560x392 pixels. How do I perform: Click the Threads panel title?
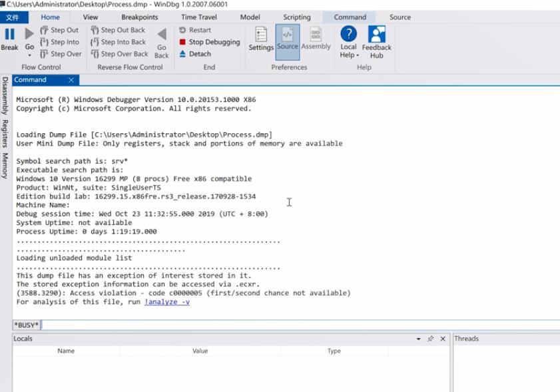(x=466, y=339)
